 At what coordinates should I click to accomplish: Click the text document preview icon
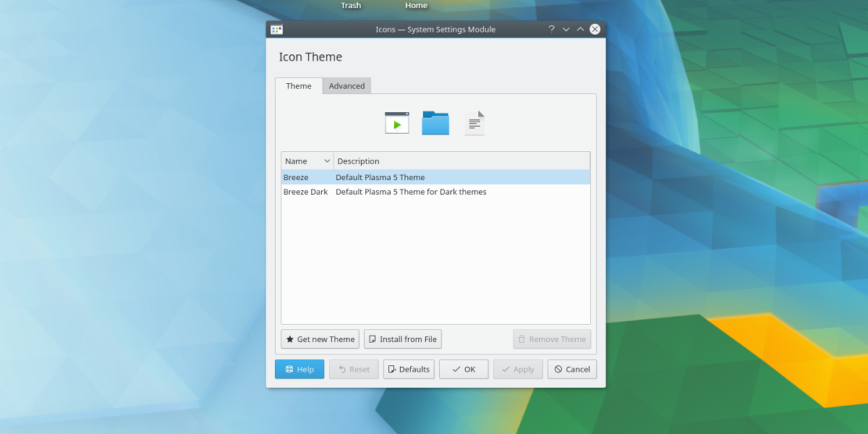(475, 123)
